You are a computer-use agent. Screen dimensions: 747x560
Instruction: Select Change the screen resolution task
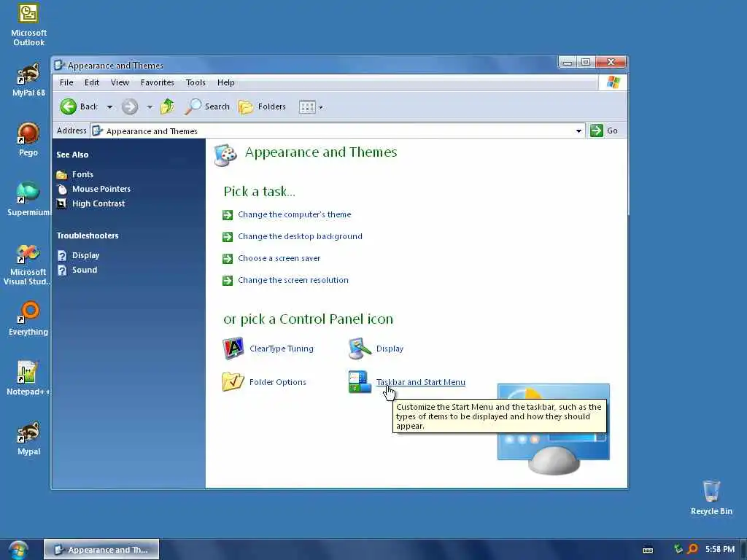293,281
